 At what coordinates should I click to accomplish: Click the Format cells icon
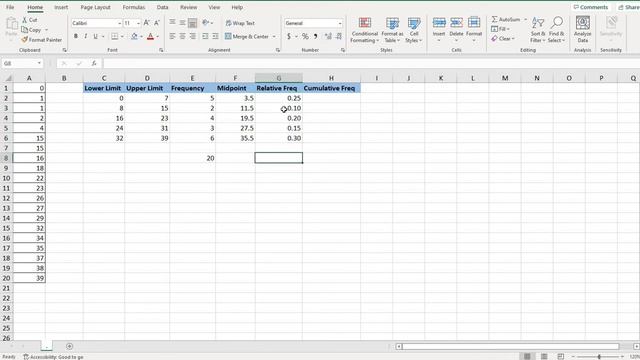(x=474, y=23)
